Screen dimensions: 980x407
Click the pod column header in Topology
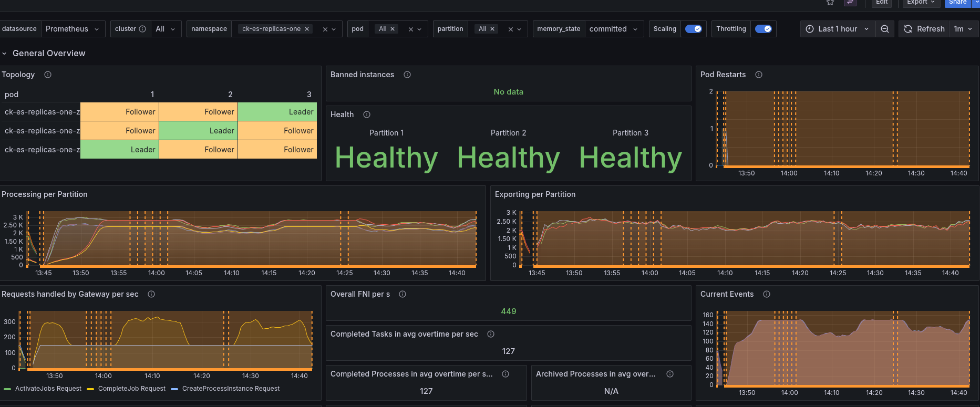(x=12, y=95)
